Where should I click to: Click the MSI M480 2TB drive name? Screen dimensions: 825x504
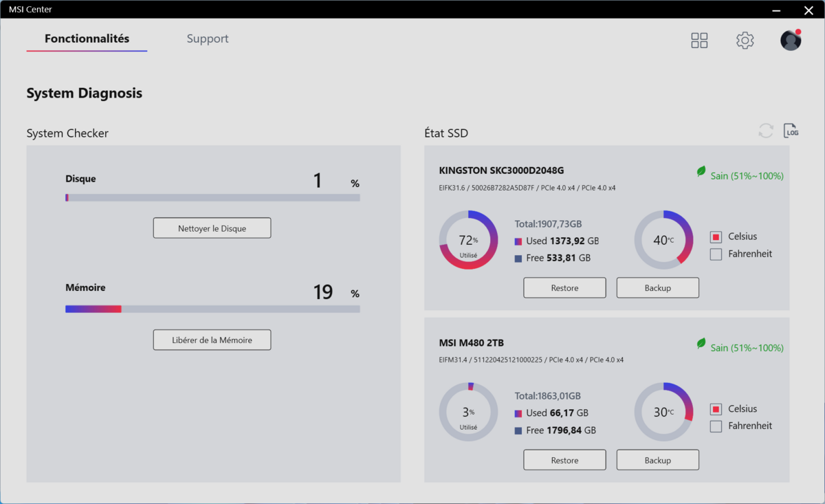pos(472,342)
